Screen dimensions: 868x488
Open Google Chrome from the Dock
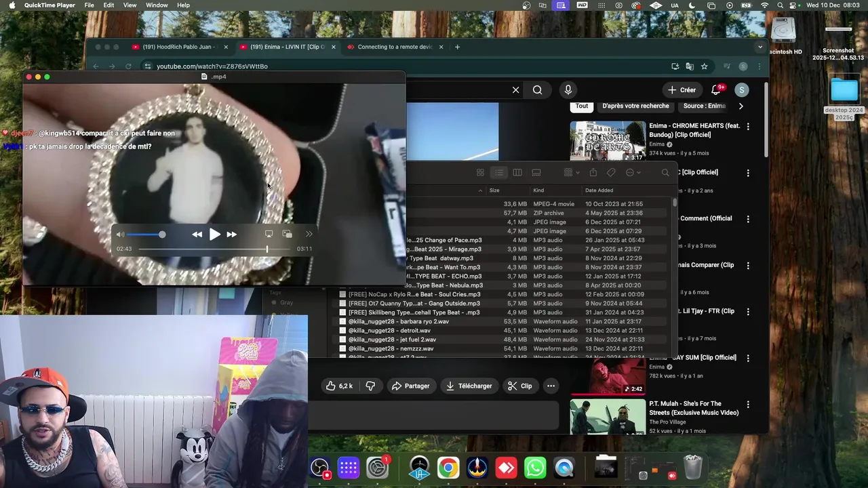coord(448,468)
